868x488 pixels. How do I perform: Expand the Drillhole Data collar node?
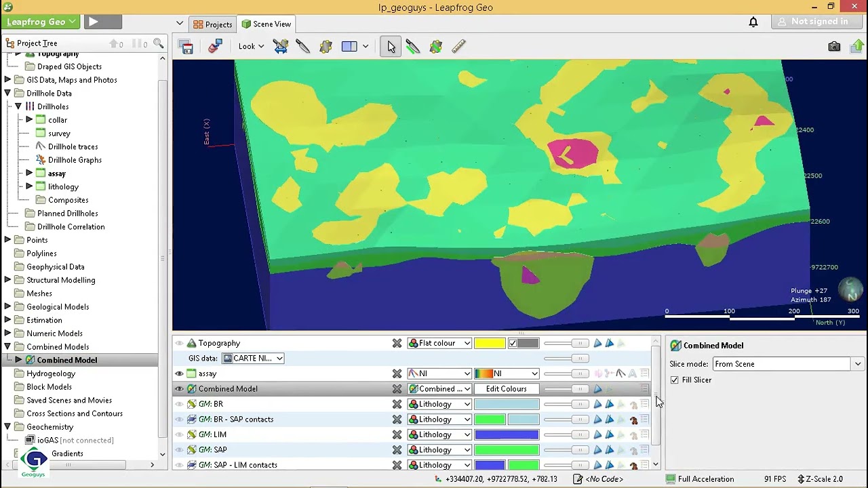click(29, 120)
